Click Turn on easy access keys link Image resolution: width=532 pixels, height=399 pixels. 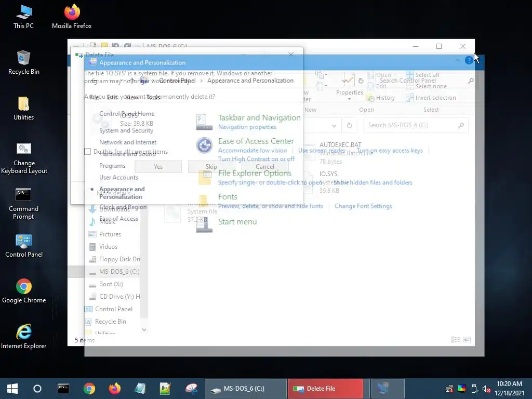390,150
